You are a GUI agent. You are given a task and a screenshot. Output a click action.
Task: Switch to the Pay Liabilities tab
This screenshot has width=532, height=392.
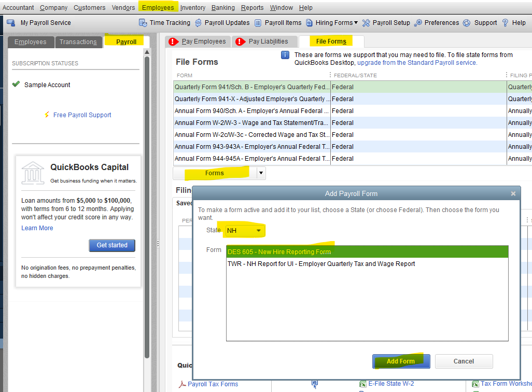[265, 41]
